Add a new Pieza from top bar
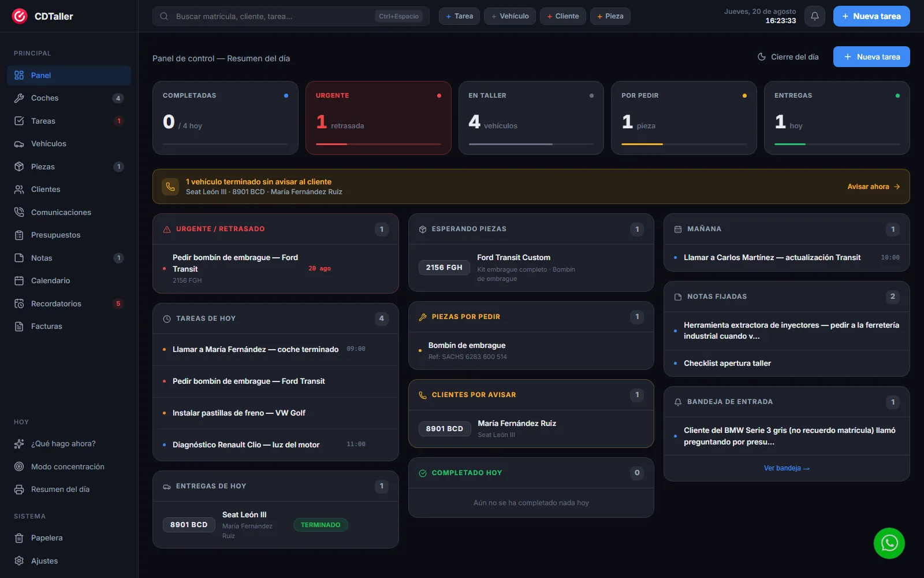924x578 pixels. coord(610,16)
